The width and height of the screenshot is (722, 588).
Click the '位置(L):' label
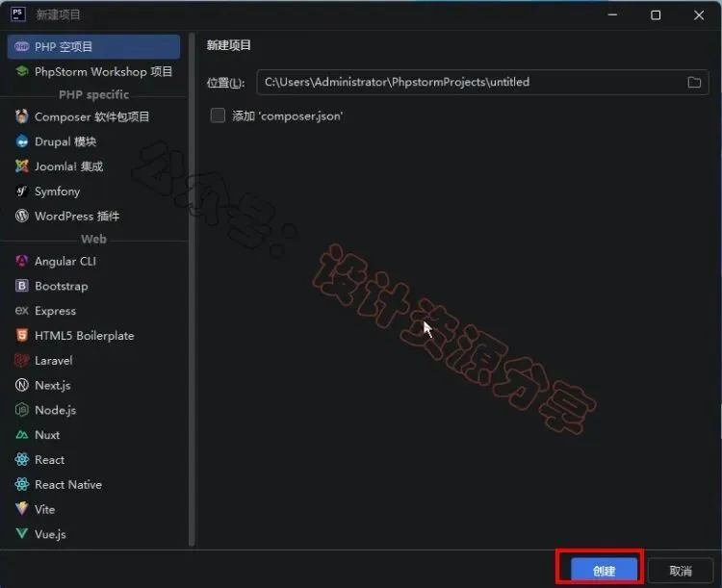pyautogui.click(x=225, y=83)
